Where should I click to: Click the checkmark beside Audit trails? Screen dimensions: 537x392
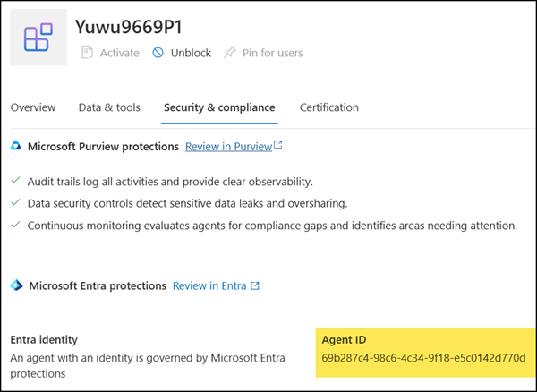[x=15, y=180]
